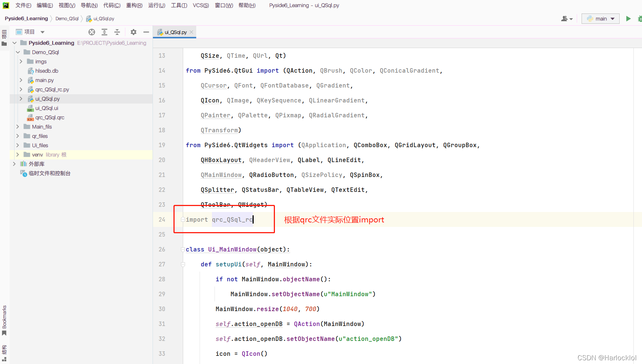
Task: Select ui_QSql.ui in project tree
Action: (47, 108)
